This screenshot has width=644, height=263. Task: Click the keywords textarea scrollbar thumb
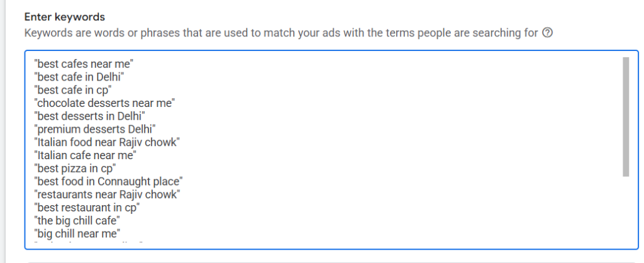coord(626,116)
